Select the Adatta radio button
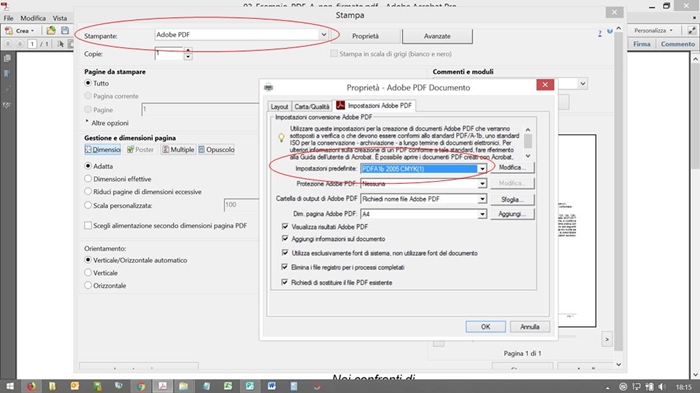Screen dimensions: 700x393 88,166
